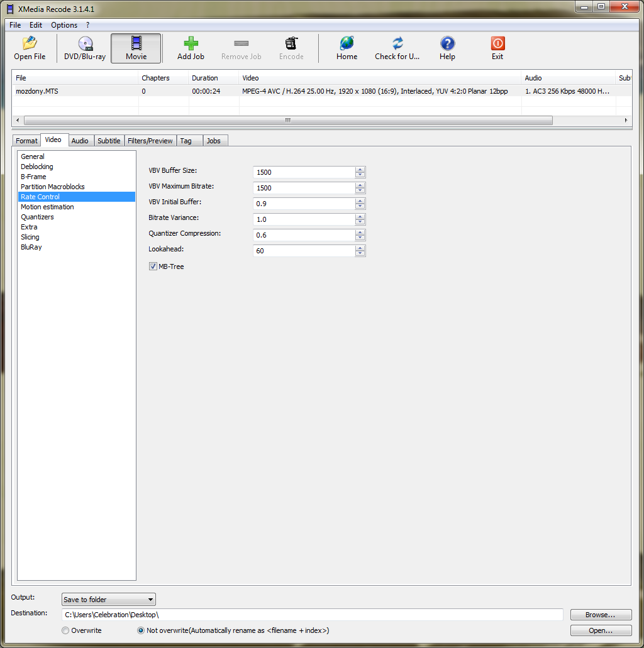Click the file list scroll left arrow
The width and height of the screenshot is (644, 648).
(x=18, y=120)
